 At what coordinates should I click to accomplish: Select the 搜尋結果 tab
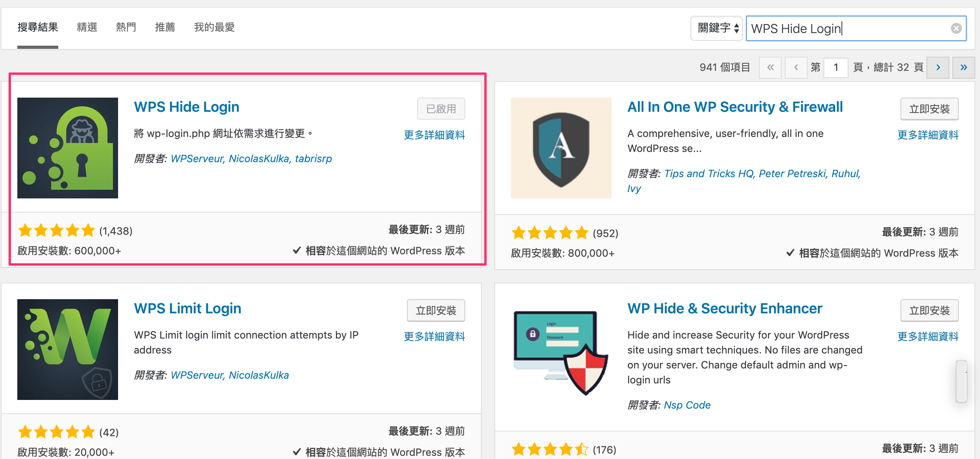click(x=38, y=27)
